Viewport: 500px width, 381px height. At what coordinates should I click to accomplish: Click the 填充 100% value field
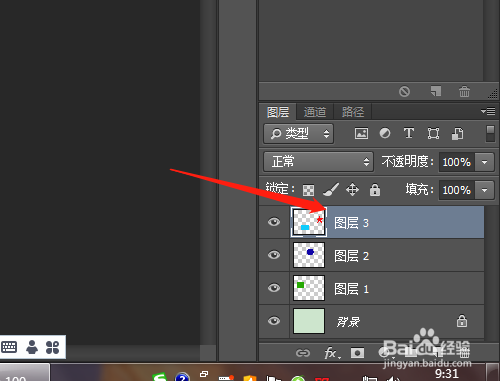click(x=456, y=190)
